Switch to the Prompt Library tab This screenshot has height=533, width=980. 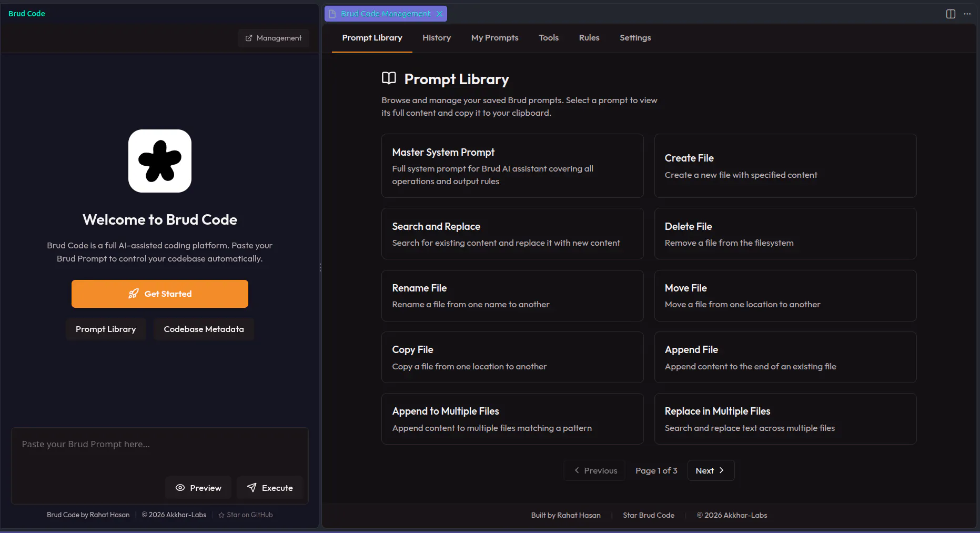[372, 38]
